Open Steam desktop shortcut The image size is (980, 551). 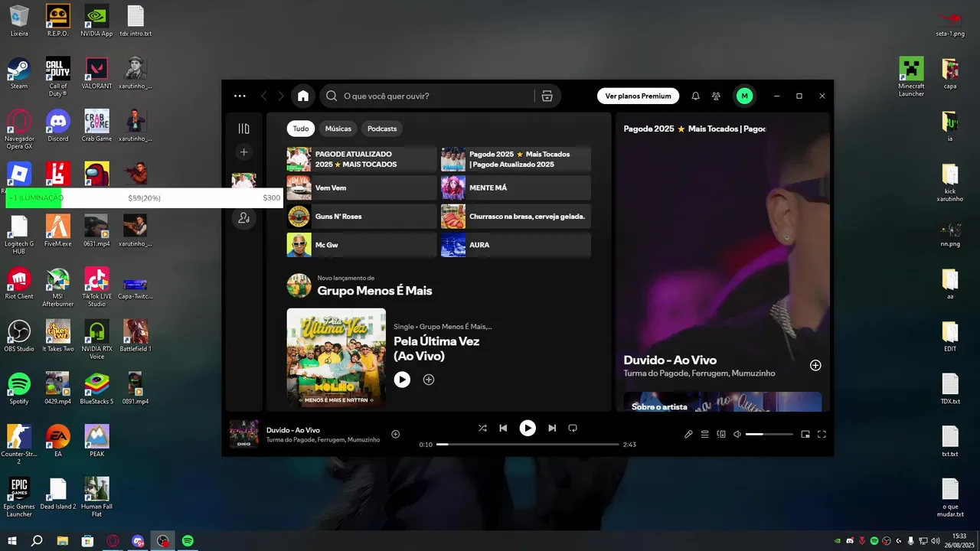19,73
